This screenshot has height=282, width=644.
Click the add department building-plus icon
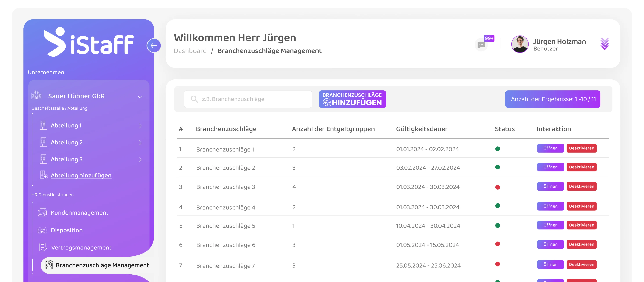click(44, 175)
